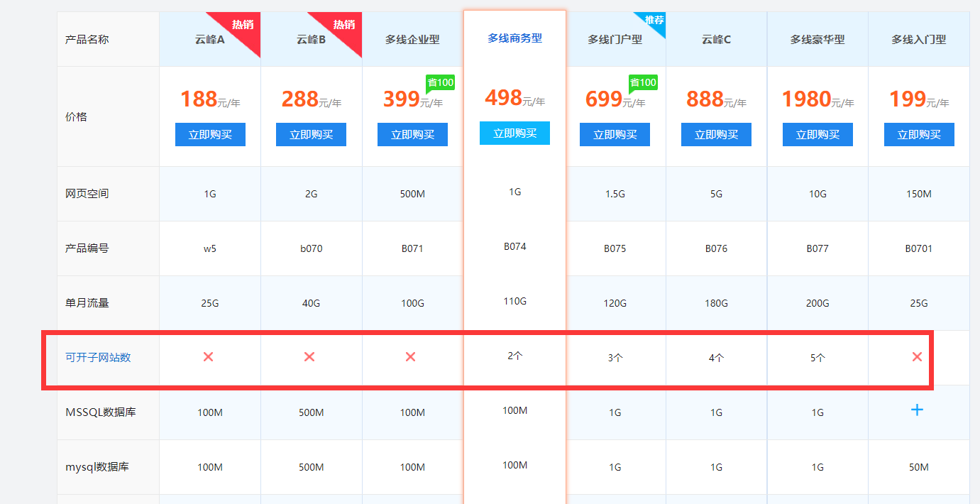Image resolution: width=980 pixels, height=504 pixels.
Task: Click 立即购买 under highlighted 多线商务型 plan
Action: pos(514,133)
